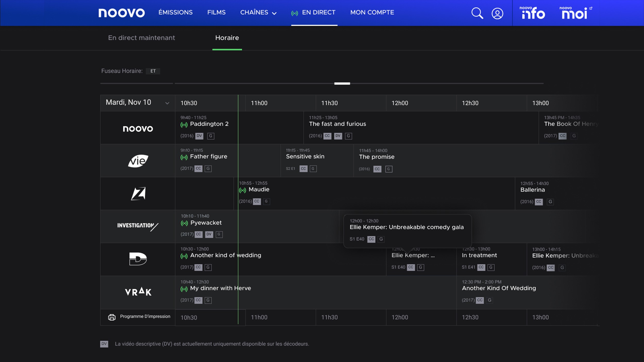This screenshot has width=644, height=362.
Task: Open the search magnifier icon
Action: tap(477, 13)
